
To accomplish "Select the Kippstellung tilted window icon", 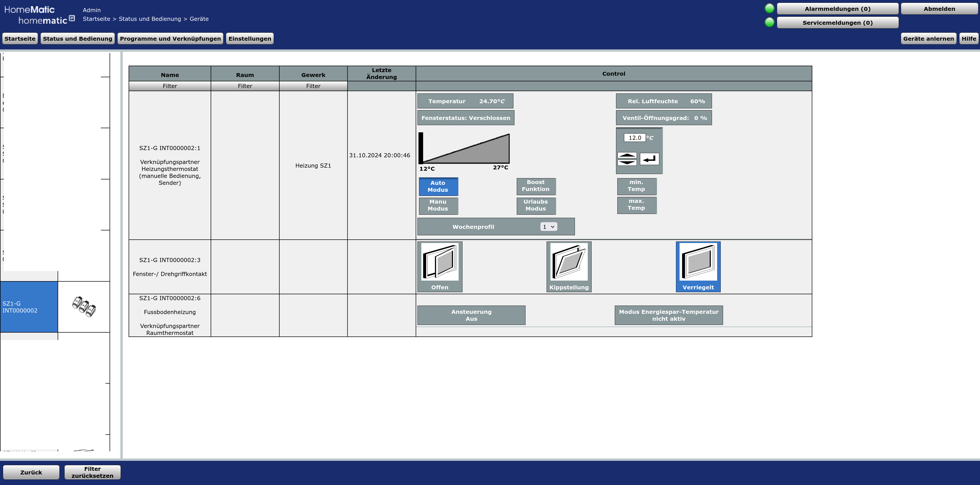I will pos(569,266).
